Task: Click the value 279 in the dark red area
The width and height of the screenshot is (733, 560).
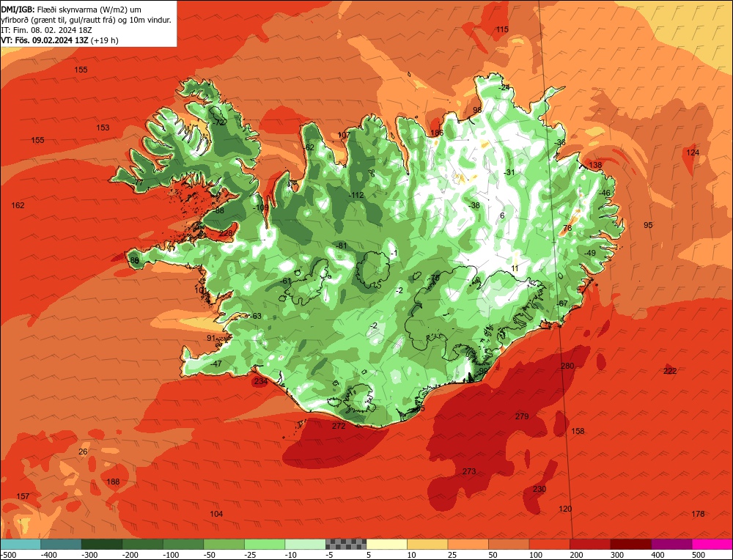Action: click(x=522, y=416)
